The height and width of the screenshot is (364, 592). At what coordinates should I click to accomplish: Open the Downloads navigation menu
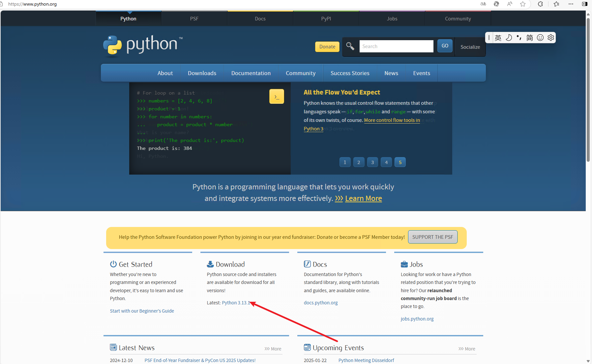click(202, 73)
